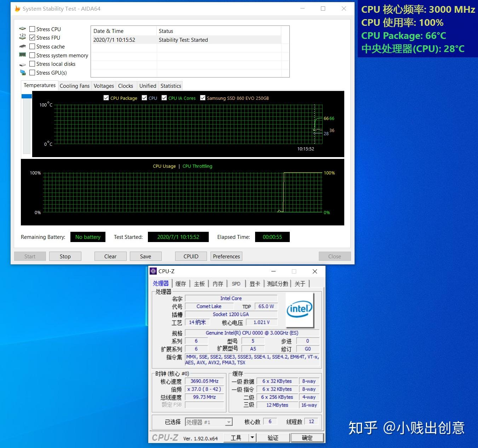
Task: Enable the Stress GPU(s) checkbox
Action: tap(32, 73)
